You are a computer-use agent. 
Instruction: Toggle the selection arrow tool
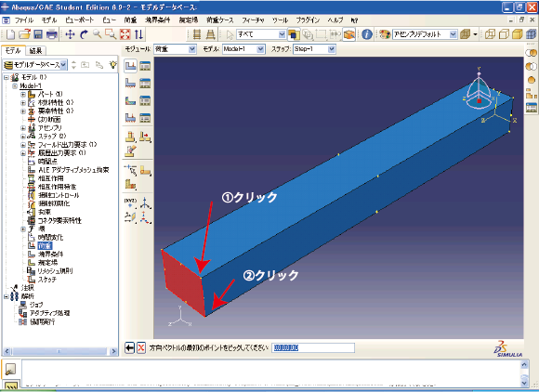coord(230,34)
